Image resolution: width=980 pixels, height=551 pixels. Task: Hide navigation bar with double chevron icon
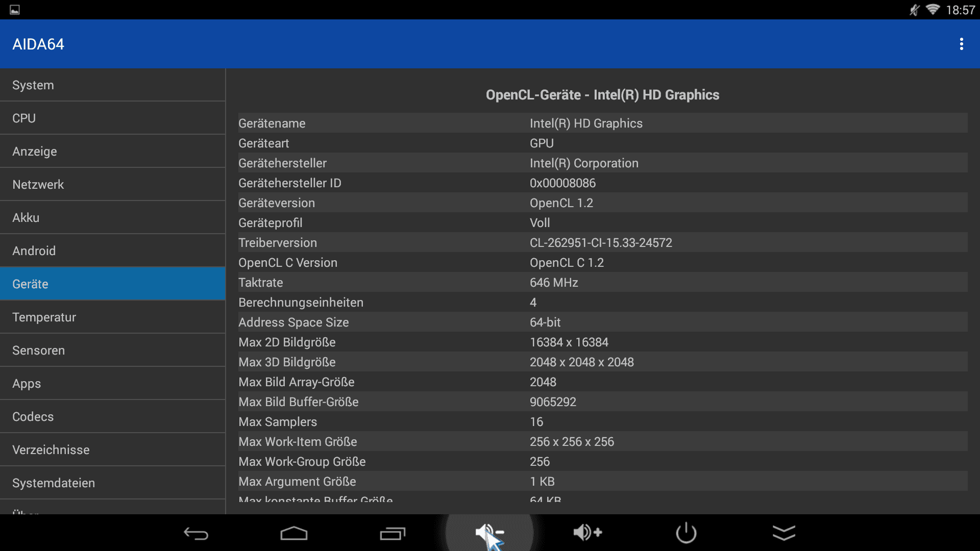[784, 533]
